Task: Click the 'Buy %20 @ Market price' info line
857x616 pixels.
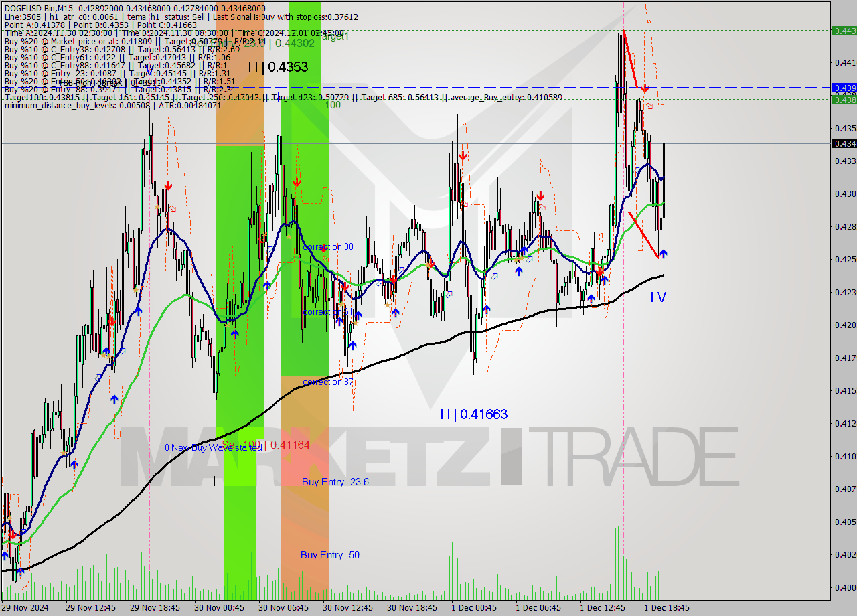Action: pyautogui.click(x=135, y=41)
